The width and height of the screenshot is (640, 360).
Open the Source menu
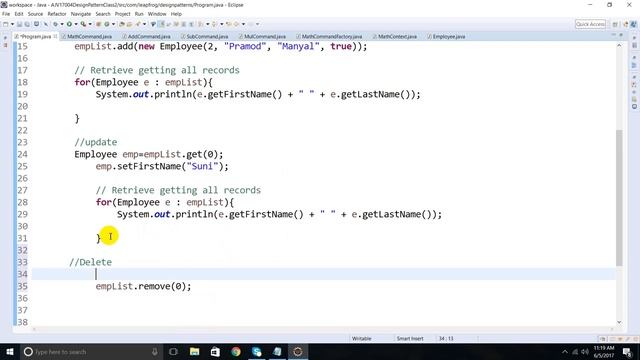point(35,14)
